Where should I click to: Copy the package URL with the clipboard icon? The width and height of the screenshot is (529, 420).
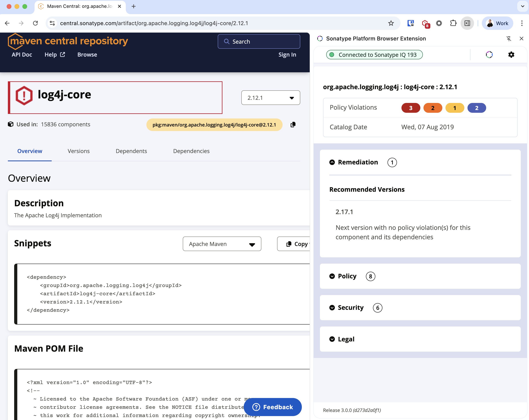point(293,125)
